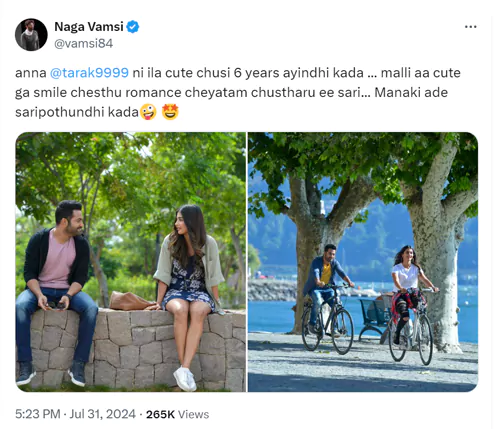
Task: Open the Naga Vamsi display name
Action: tap(89, 27)
